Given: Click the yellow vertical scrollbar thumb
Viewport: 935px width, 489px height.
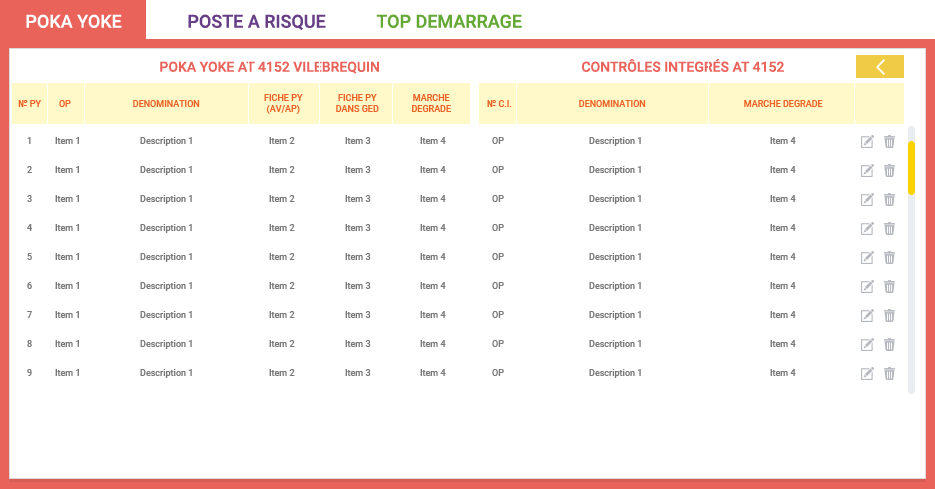Looking at the screenshot, I should pyautogui.click(x=911, y=168).
